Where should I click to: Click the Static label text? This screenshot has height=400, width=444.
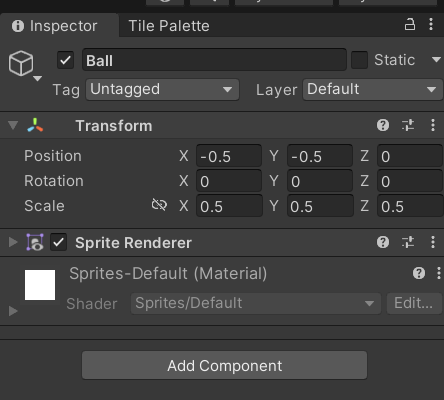point(394,60)
